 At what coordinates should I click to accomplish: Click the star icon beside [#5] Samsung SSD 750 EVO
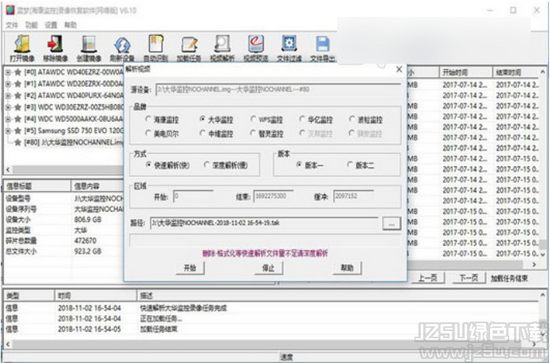[18, 131]
